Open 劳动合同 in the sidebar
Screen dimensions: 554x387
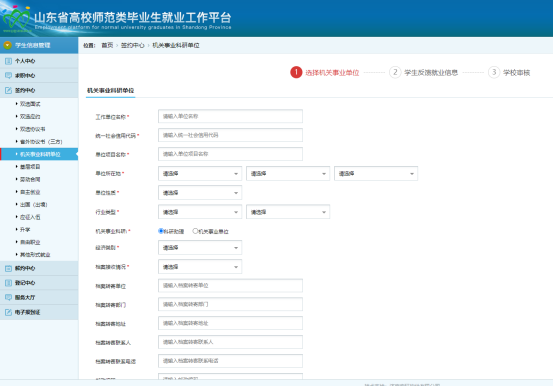coord(30,180)
